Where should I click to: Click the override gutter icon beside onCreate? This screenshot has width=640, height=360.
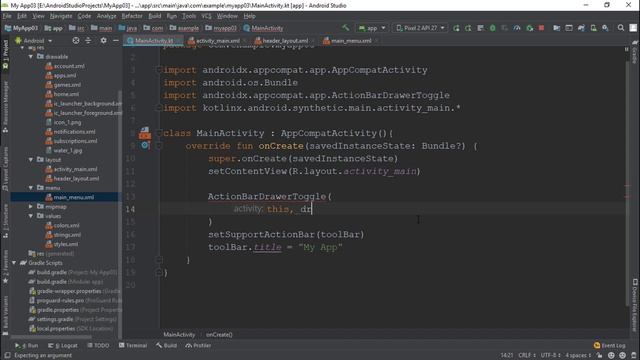(145, 145)
